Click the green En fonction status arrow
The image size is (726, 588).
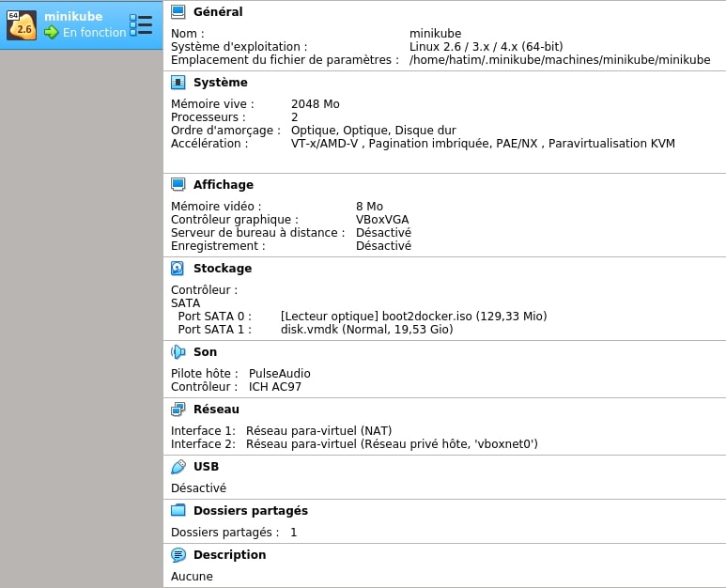pyautogui.click(x=51, y=33)
